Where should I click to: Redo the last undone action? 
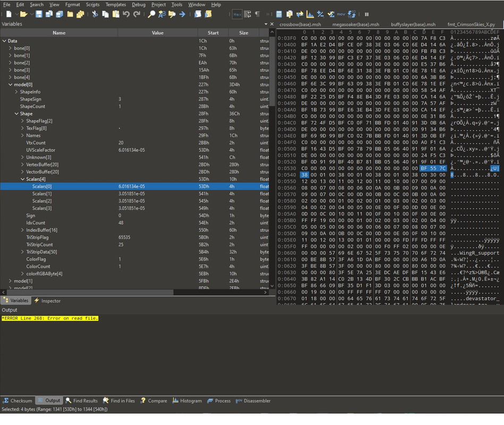[137, 14]
